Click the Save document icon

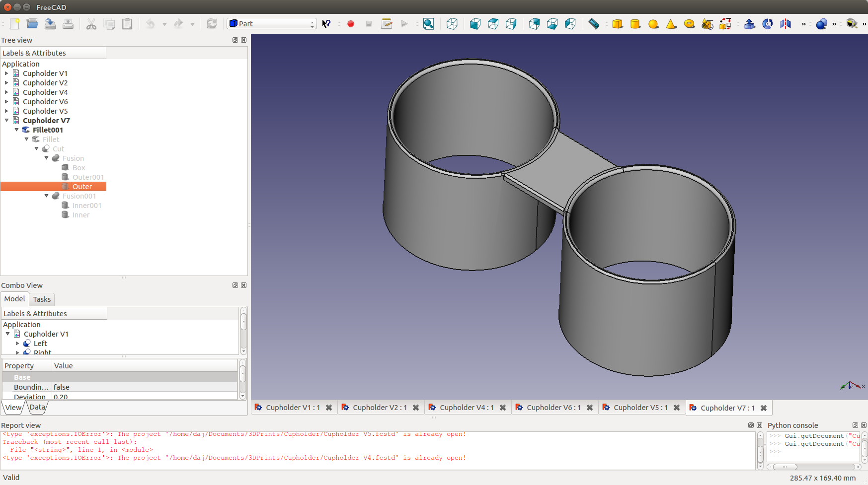click(x=50, y=24)
